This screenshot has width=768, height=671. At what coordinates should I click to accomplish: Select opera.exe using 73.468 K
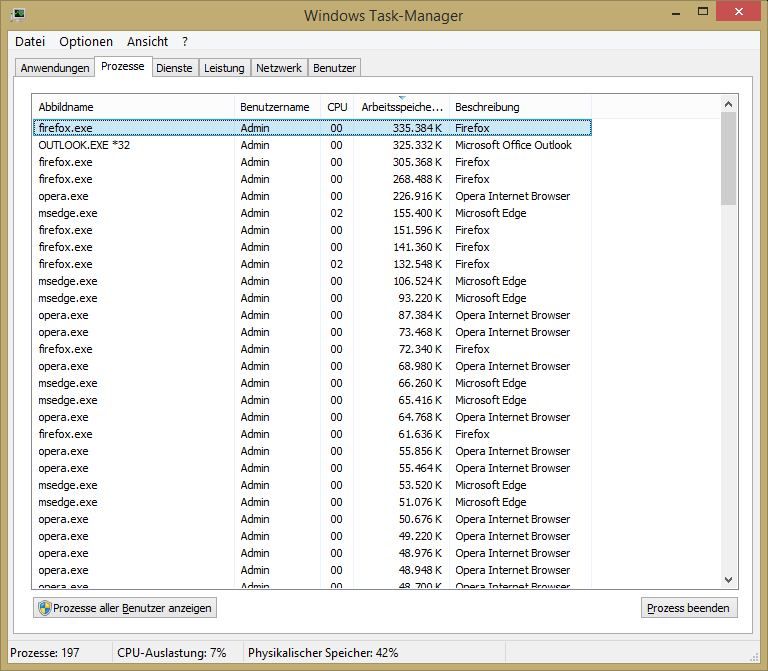tap(312, 332)
